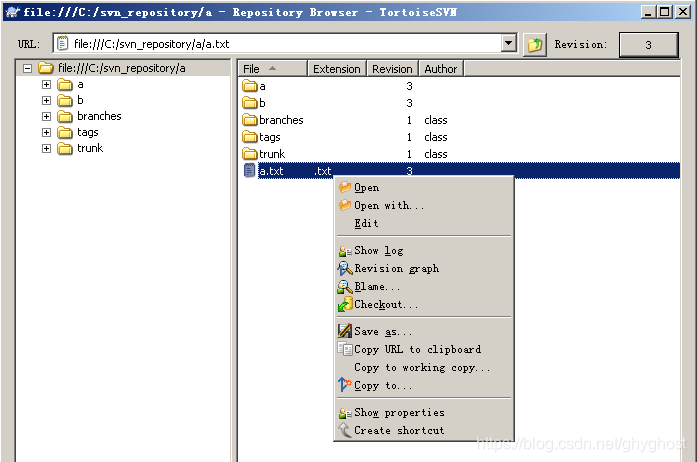Select 'a' folder label in tree
This screenshot has height=462, width=697.
(x=80, y=84)
